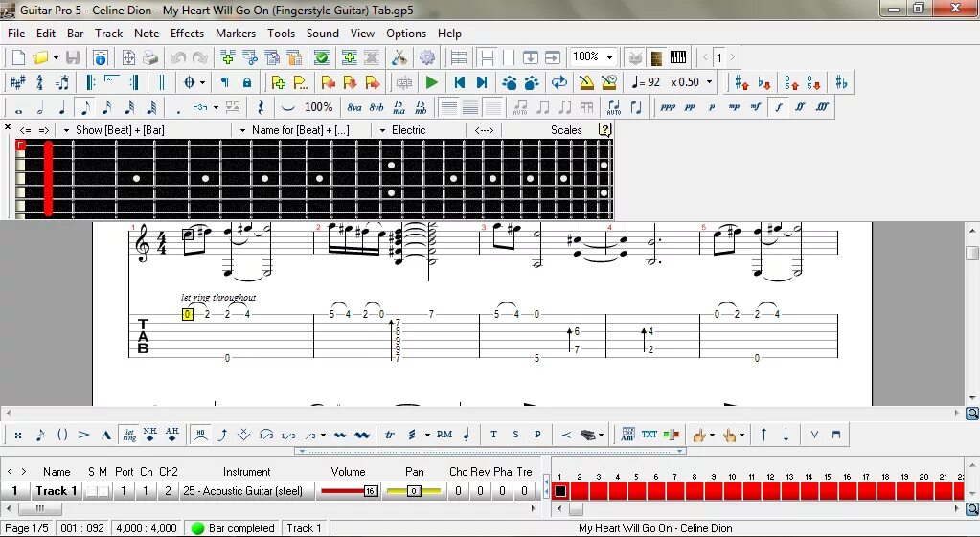Open the tempo 92 setting
The image size is (980, 537).
(647, 82)
